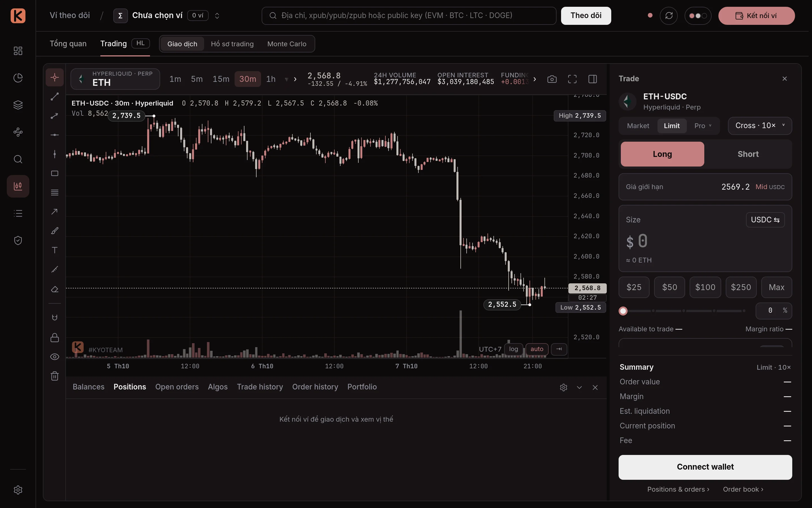The image size is (812, 508).
Task: Click the address search input field
Action: [x=409, y=16]
